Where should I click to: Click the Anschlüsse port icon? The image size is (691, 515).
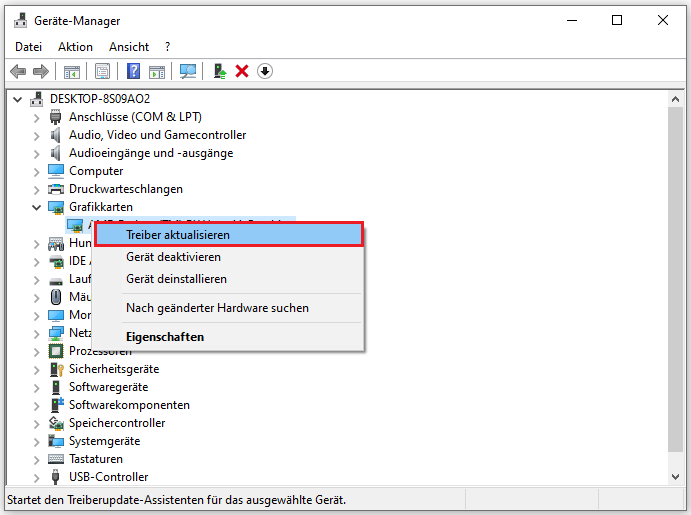pos(56,117)
